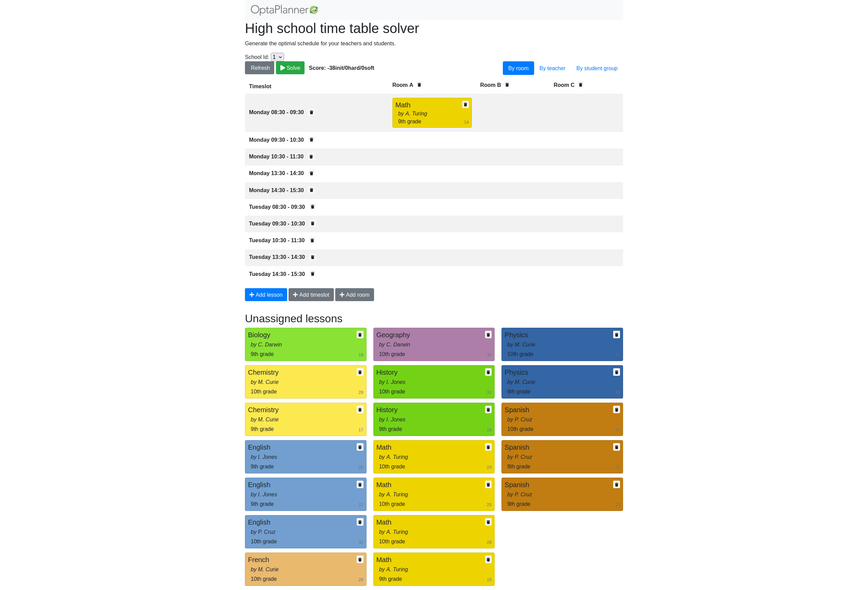The height and width of the screenshot is (590, 868).
Task: Click the pin icon on English 9th grade card
Action: coord(360,447)
